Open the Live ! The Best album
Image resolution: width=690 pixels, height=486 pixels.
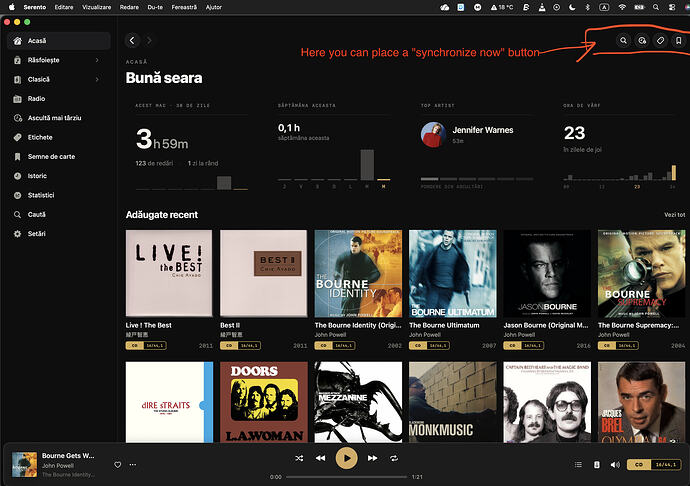tap(169, 273)
